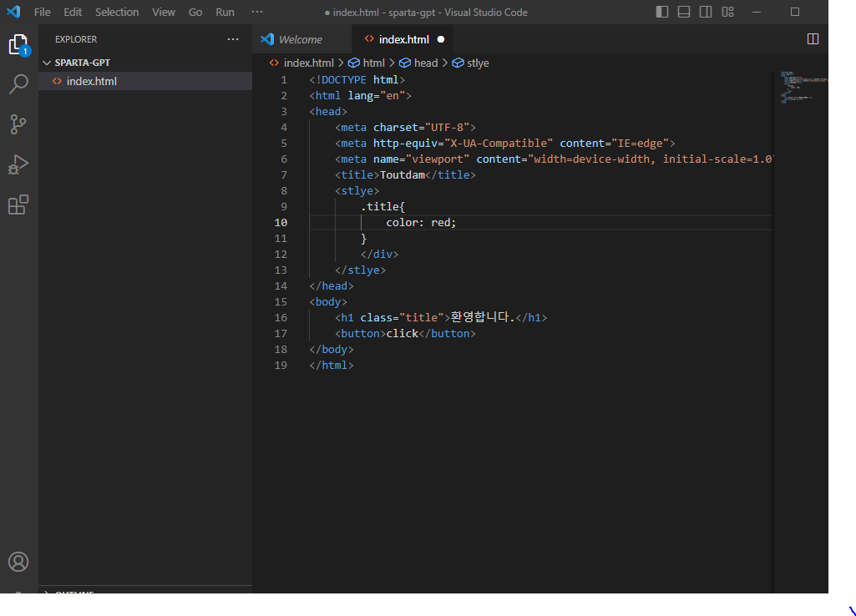The height and width of the screenshot is (616, 856).
Task: Open Customize Layout icon
Action: (727, 12)
